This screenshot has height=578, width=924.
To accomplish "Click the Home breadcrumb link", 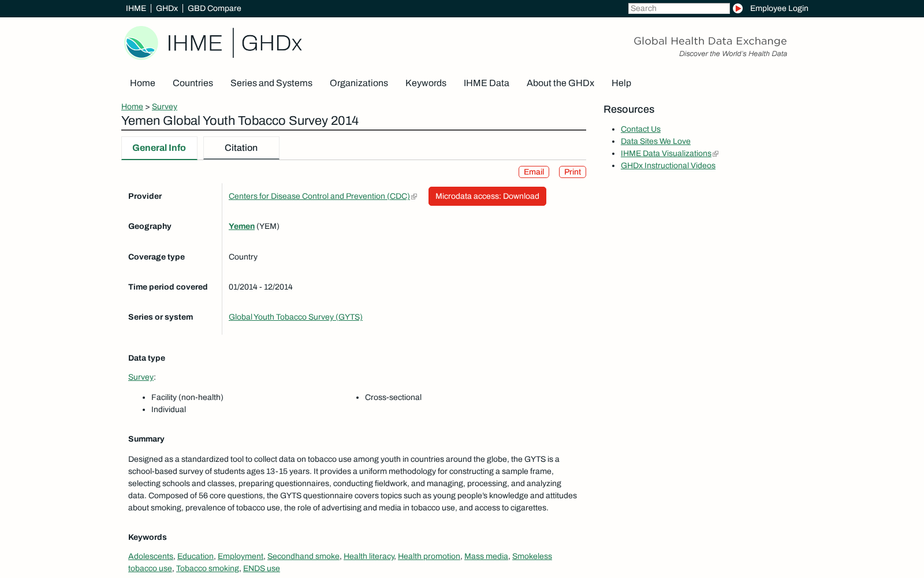I will 132,106.
